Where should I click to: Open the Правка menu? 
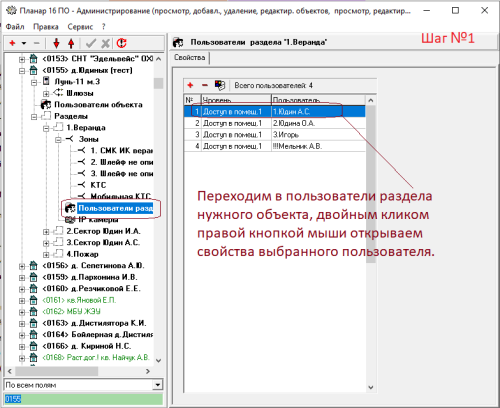point(46,27)
